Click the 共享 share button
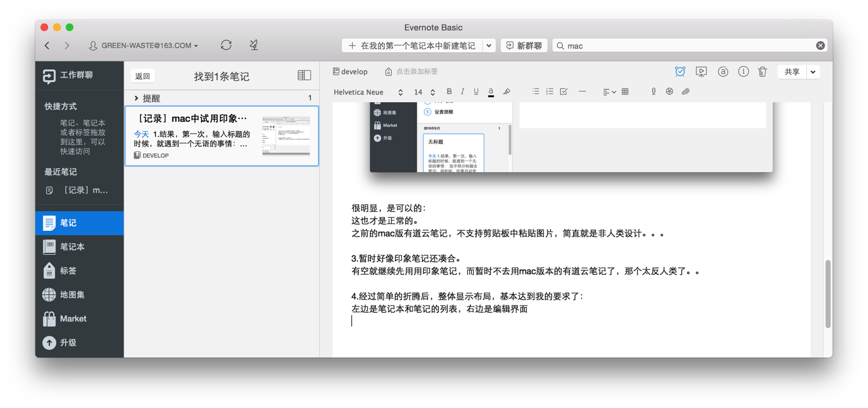This screenshot has height=408, width=868. click(792, 72)
